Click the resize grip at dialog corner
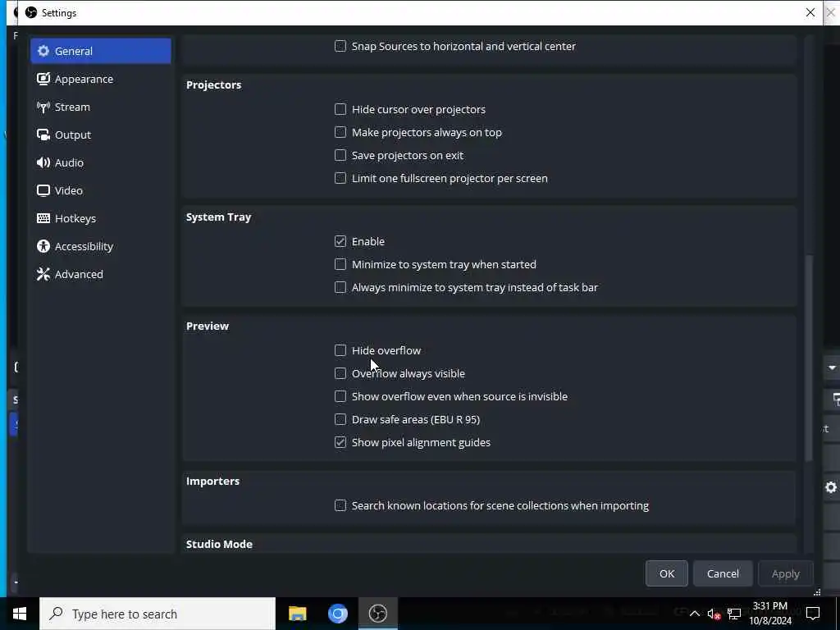 point(817,592)
